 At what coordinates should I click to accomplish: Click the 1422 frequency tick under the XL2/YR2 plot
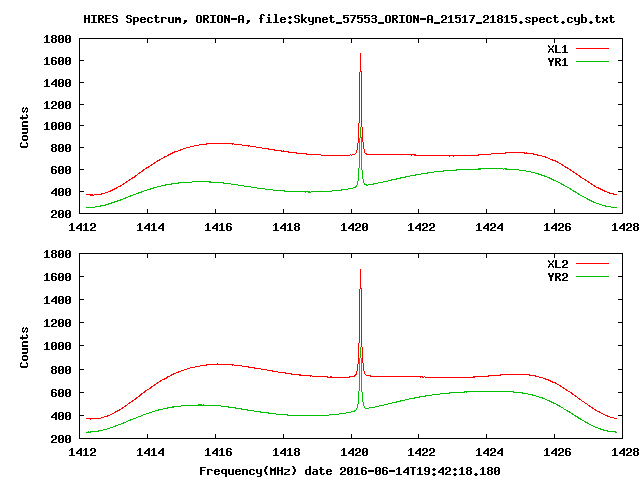click(421, 452)
